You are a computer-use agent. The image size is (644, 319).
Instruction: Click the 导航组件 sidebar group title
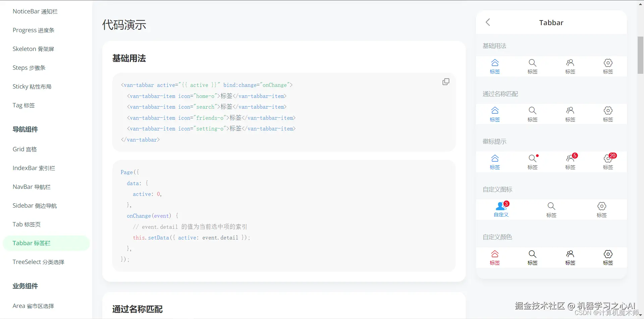(25, 129)
